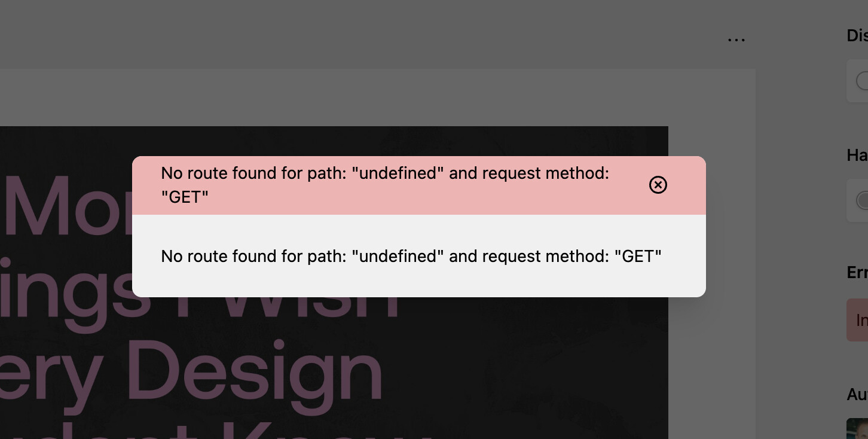Image resolution: width=868 pixels, height=439 pixels.
Task: Select the author avatar thumbnail under "Aut"
Action: [857, 428]
